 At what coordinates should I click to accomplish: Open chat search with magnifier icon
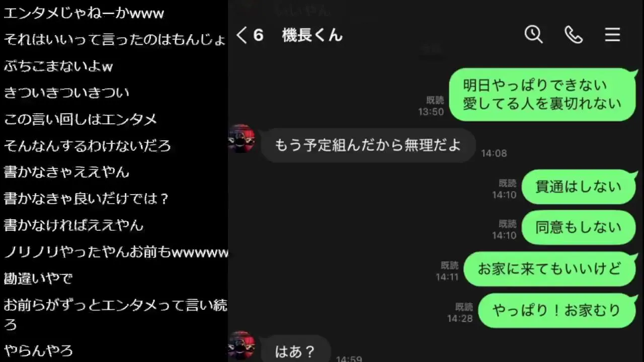533,35
